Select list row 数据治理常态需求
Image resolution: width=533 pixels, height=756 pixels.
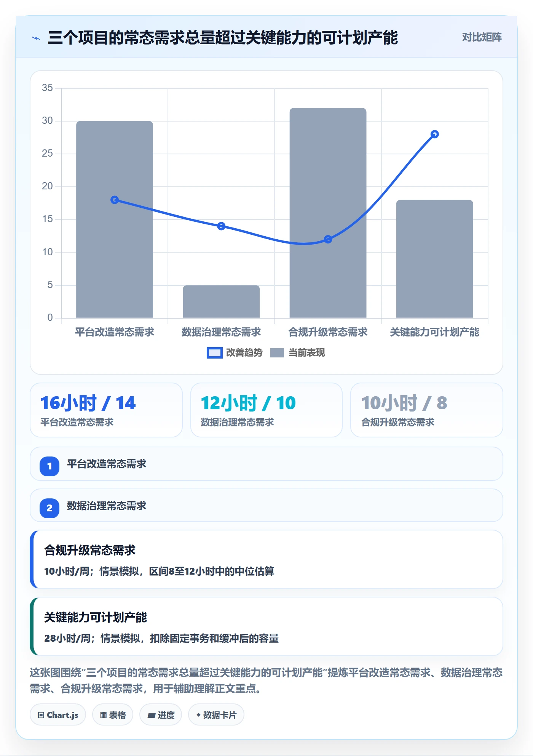tap(266, 506)
